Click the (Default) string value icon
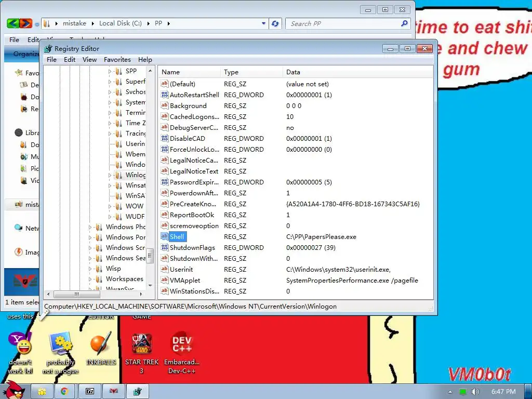This screenshot has height=399, width=532. (165, 84)
